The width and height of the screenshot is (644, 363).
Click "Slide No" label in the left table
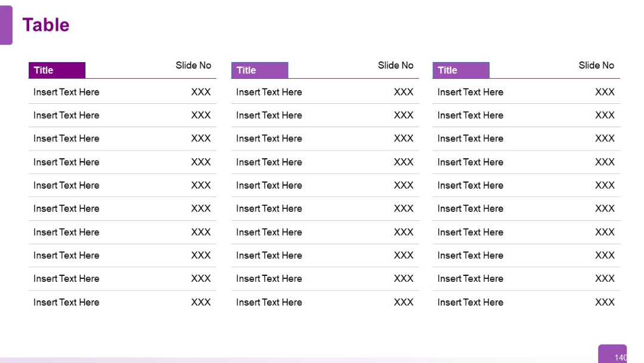(193, 65)
